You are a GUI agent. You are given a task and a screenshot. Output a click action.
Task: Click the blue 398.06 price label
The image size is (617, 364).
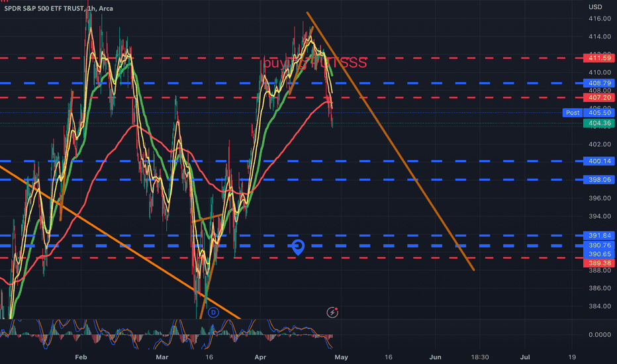point(599,179)
